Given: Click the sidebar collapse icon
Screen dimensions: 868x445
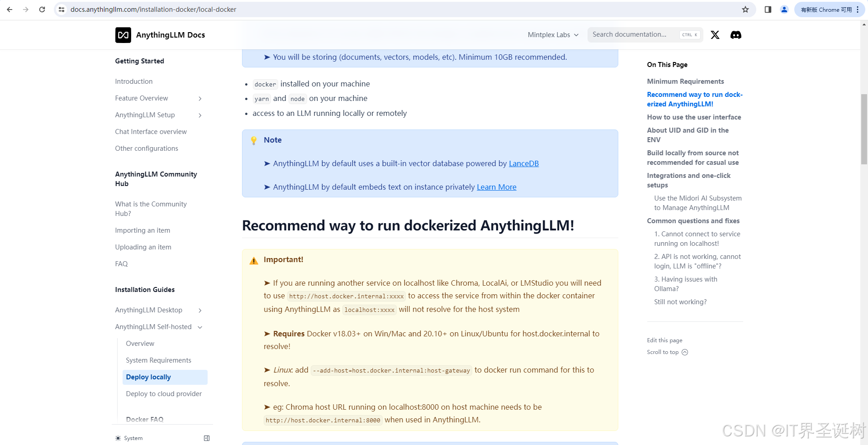Looking at the screenshot, I should click(207, 438).
